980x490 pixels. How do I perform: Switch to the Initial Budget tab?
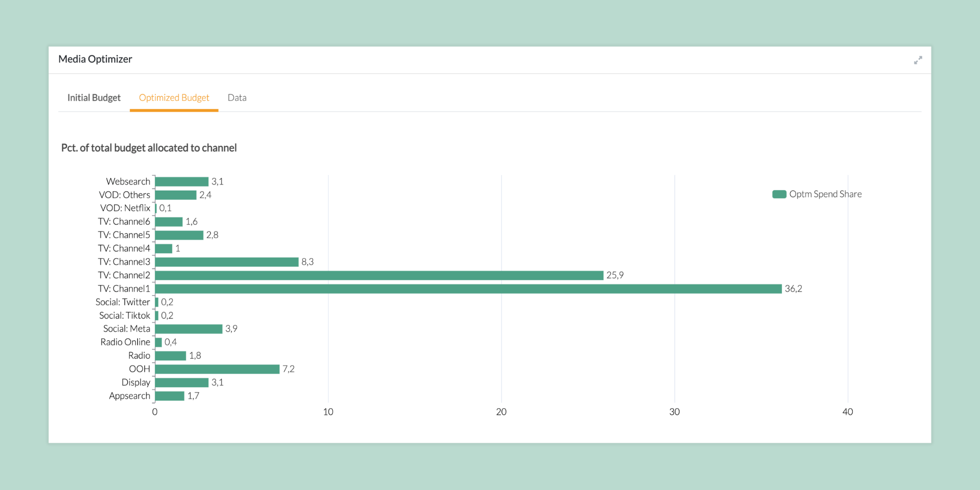94,98
